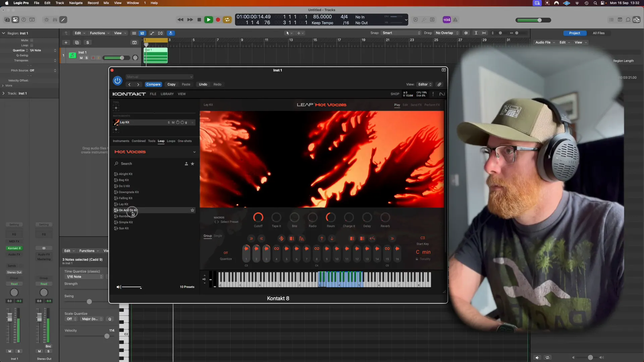Open the Drag No Overlap dropdown
The width and height of the screenshot is (644, 362).
447,33
